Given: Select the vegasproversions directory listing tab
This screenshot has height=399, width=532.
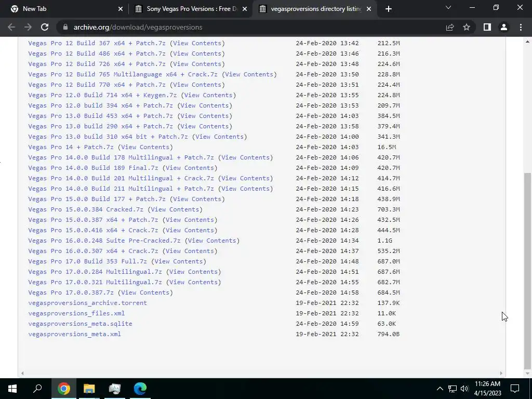Looking at the screenshot, I should [x=315, y=9].
